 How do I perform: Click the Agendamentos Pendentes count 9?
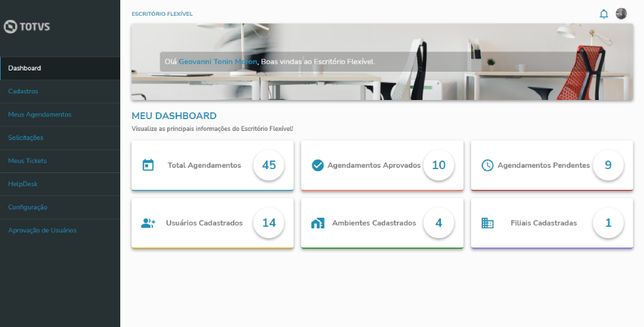[x=609, y=165]
